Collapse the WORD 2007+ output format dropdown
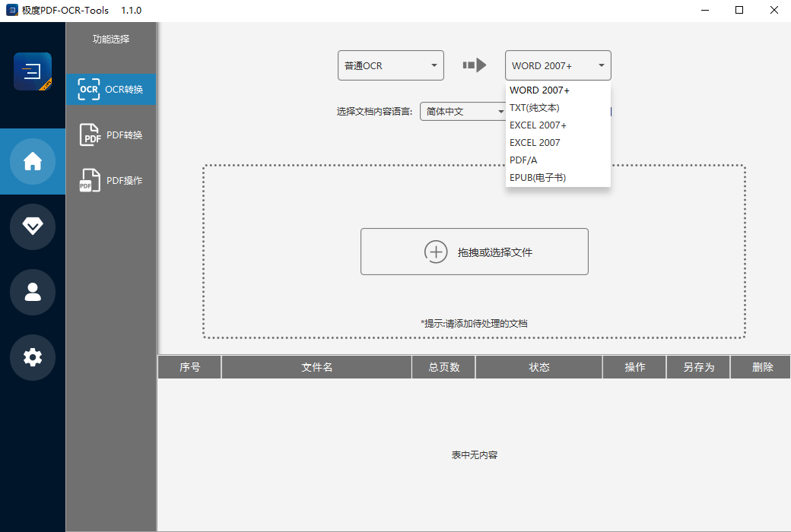The height and width of the screenshot is (532, 791). click(558, 65)
